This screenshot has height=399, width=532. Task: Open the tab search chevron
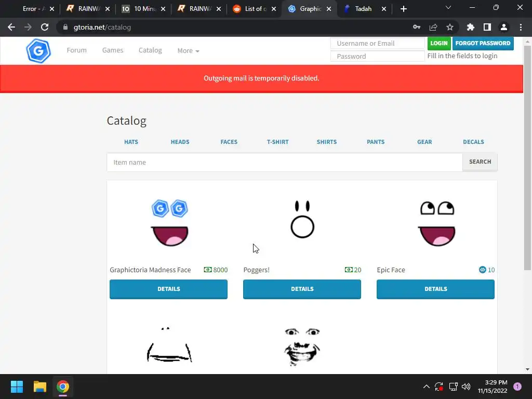pos(448,7)
